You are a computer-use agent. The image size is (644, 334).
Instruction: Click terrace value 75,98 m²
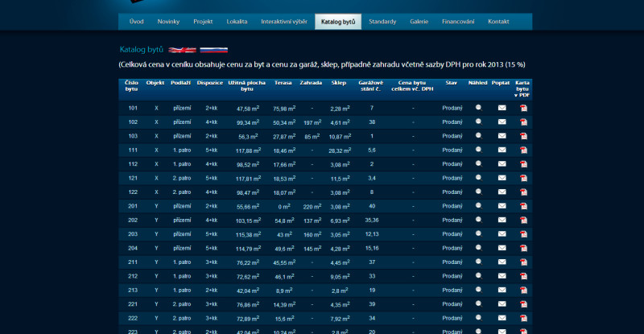point(284,109)
